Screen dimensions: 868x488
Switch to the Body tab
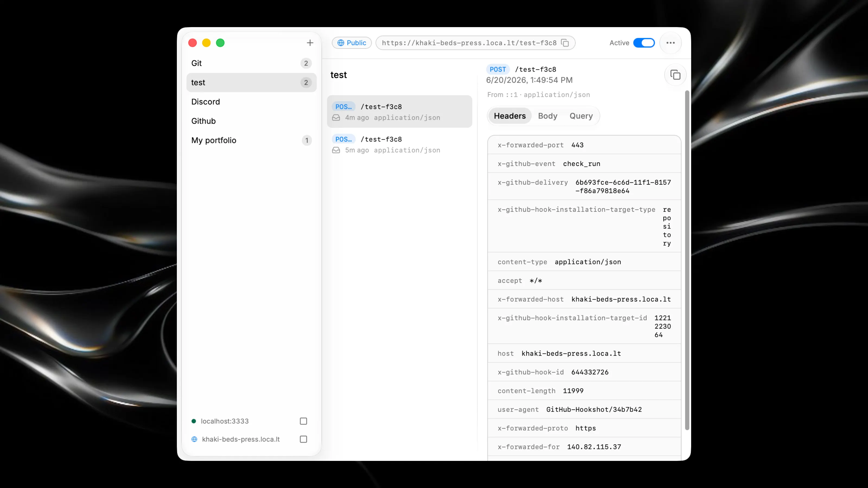[548, 116]
